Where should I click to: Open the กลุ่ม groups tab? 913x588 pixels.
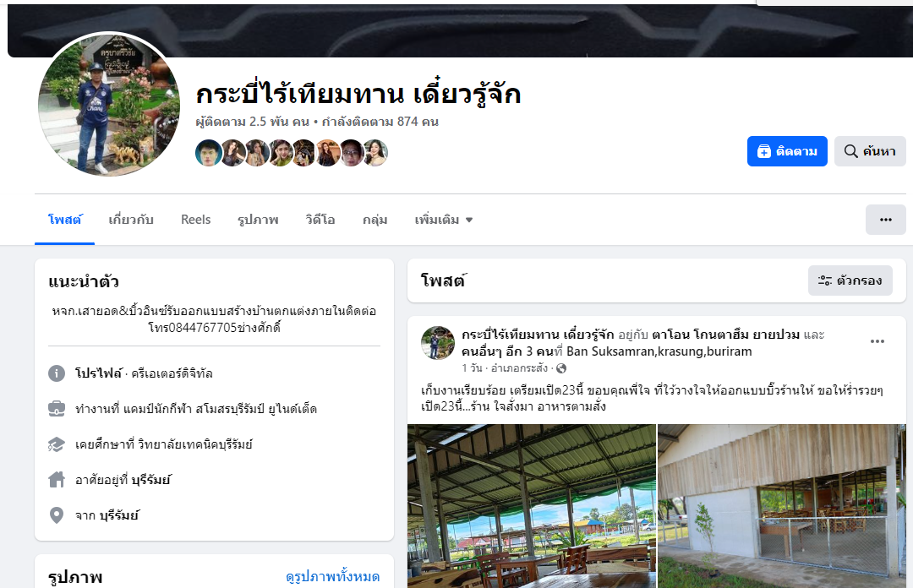click(x=375, y=220)
